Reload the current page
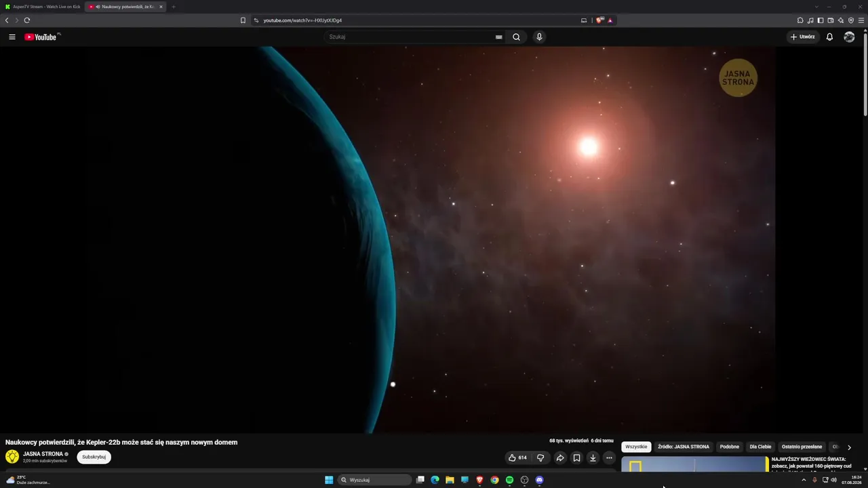 27,20
